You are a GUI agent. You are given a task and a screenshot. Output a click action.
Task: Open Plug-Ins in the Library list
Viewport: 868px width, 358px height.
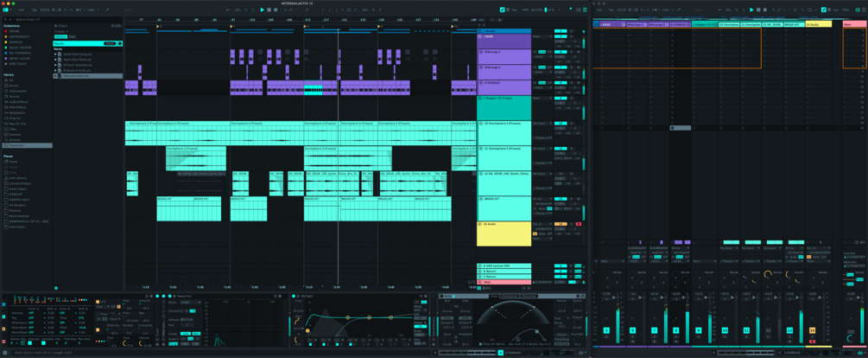pyautogui.click(x=15, y=118)
